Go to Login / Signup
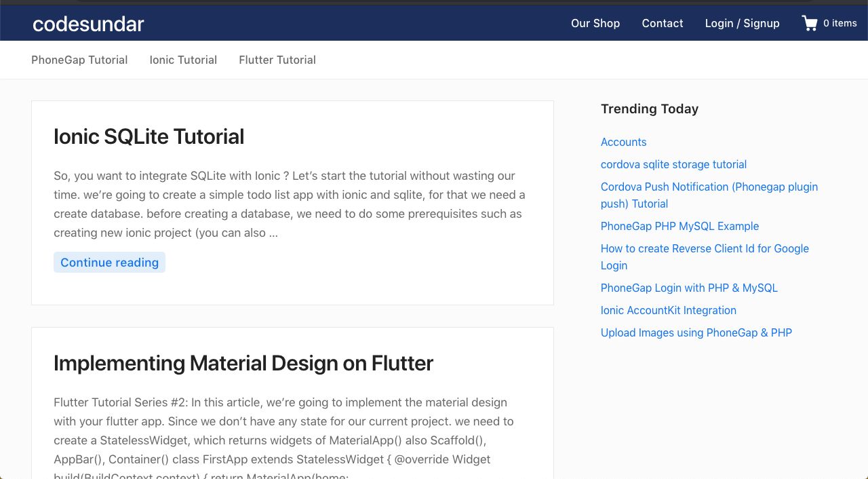 coord(742,23)
